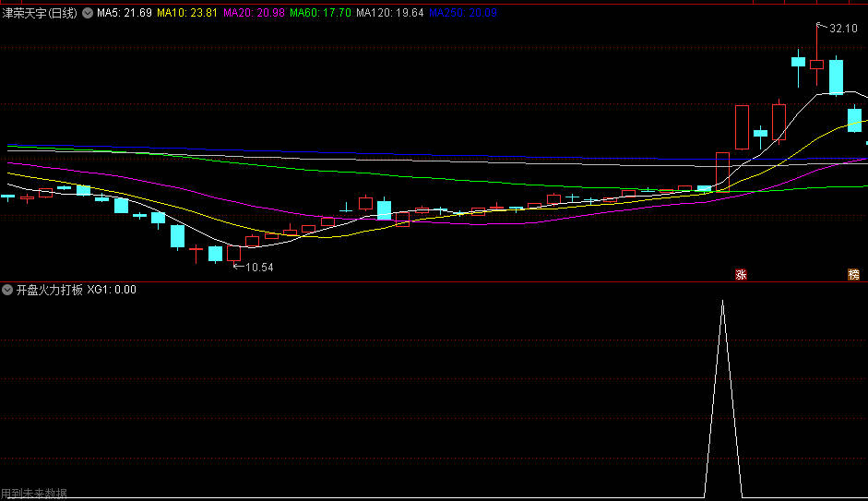Click the 32.10 high price label
The image size is (868, 501).
(x=843, y=29)
